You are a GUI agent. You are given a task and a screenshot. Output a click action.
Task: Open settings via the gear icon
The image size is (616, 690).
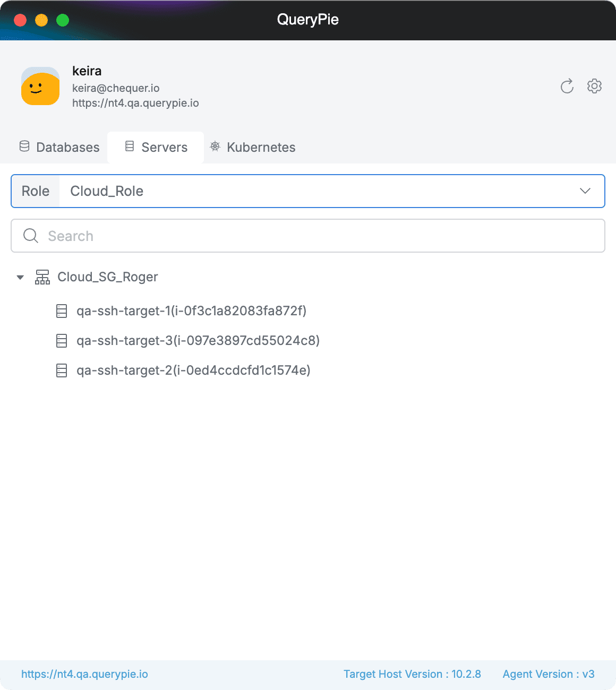594,86
